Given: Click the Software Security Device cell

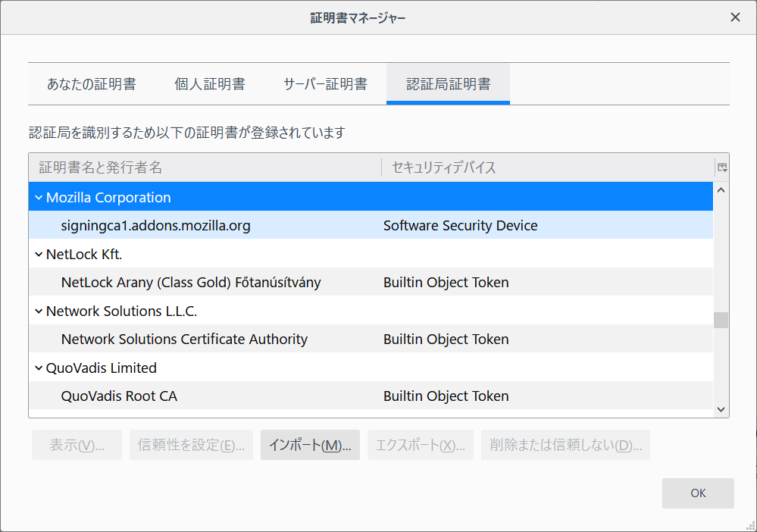Looking at the screenshot, I should [x=460, y=225].
